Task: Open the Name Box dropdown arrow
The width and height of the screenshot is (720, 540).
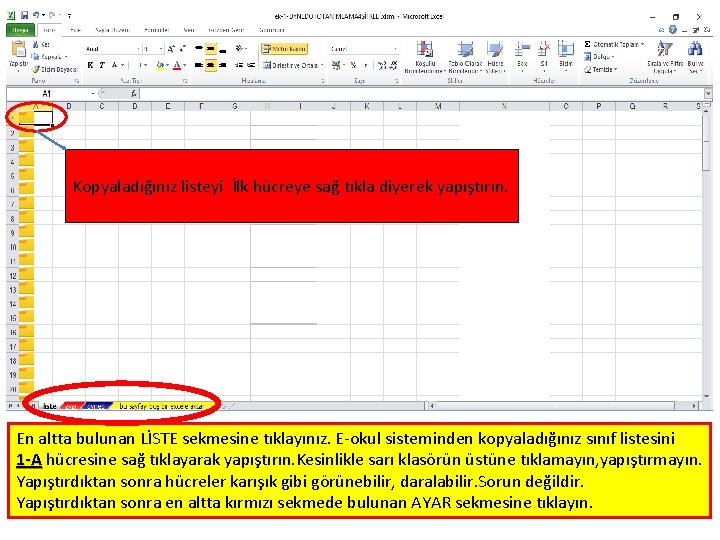Action: pos(93,94)
